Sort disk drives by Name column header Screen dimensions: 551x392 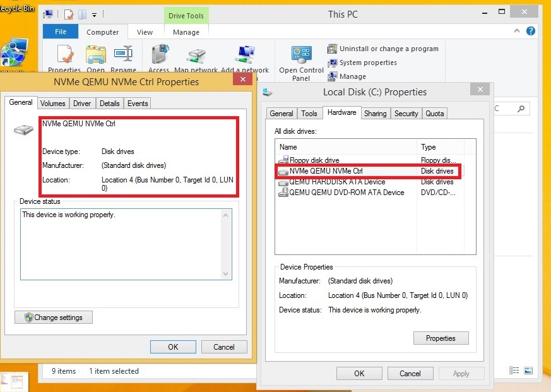coord(346,147)
